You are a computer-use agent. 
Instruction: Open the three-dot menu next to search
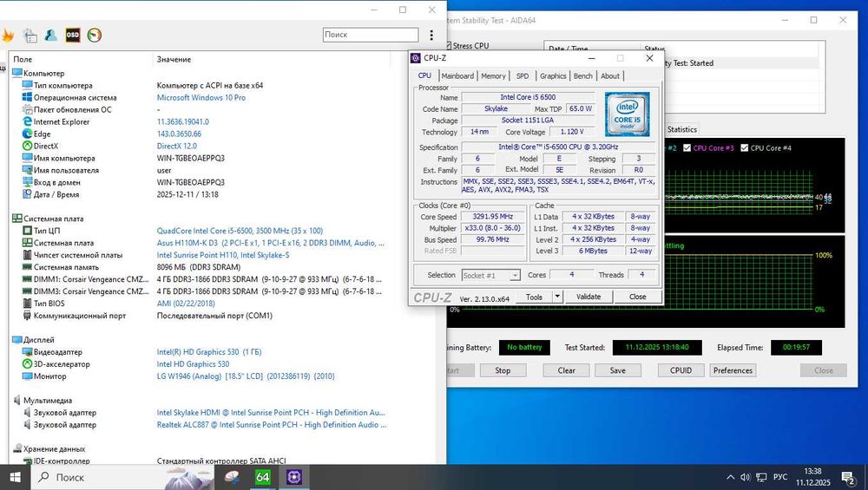tap(431, 35)
